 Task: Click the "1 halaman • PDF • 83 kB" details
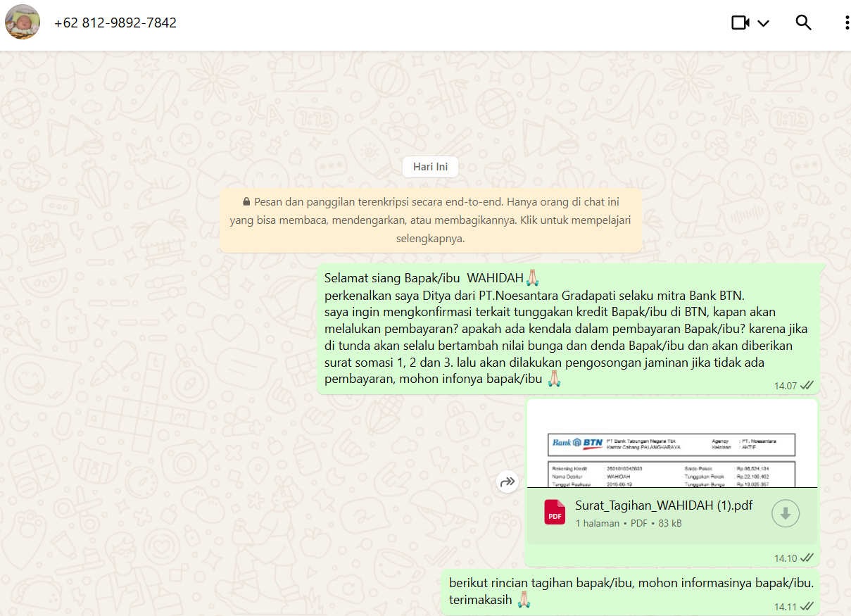tap(628, 523)
